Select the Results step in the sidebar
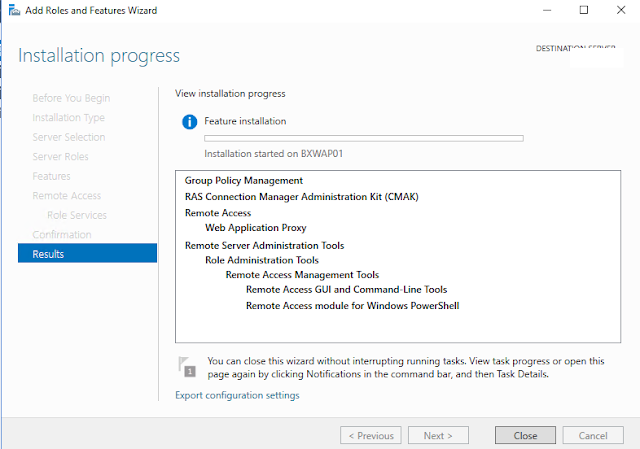 coord(87,253)
